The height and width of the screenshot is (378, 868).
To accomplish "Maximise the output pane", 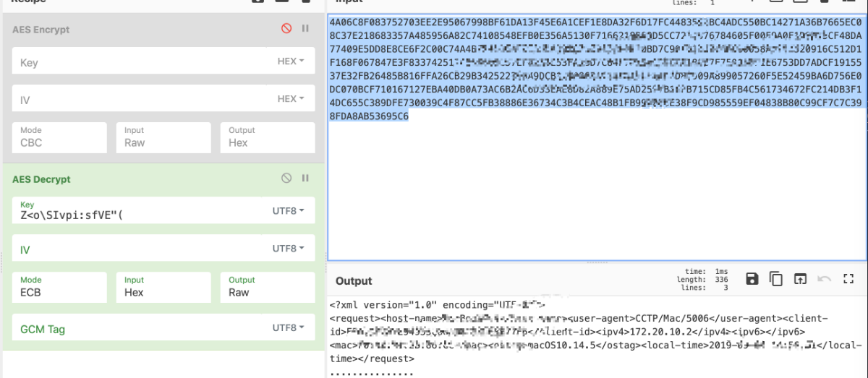I will [849, 279].
